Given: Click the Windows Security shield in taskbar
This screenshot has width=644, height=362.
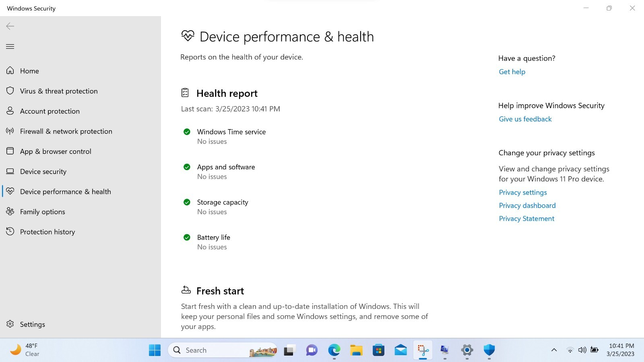Looking at the screenshot, I should pyautogui.click(x=489, y=350).
